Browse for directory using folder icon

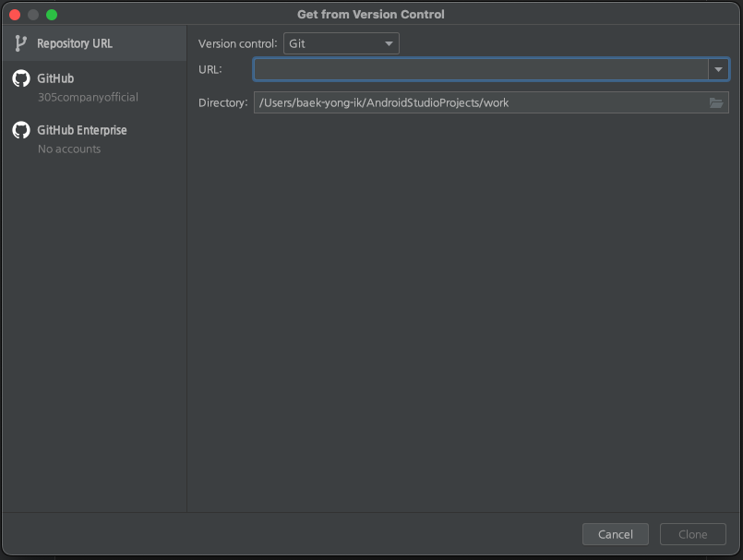click(716, 102)
